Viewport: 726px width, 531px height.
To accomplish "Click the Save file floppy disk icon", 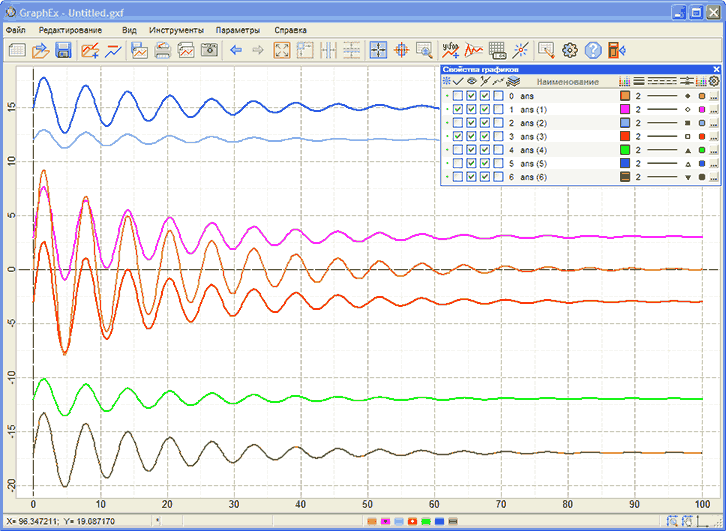I will (x=63, y=50).
